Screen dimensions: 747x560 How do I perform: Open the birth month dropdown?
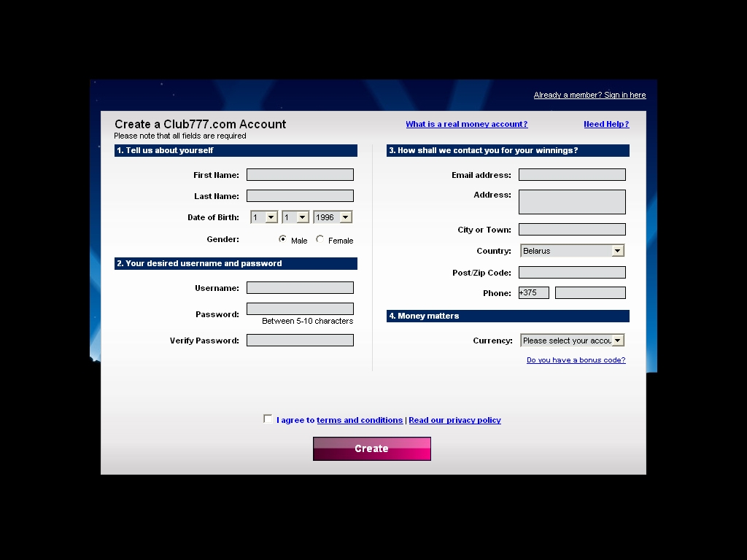click(x=295, y=217)
